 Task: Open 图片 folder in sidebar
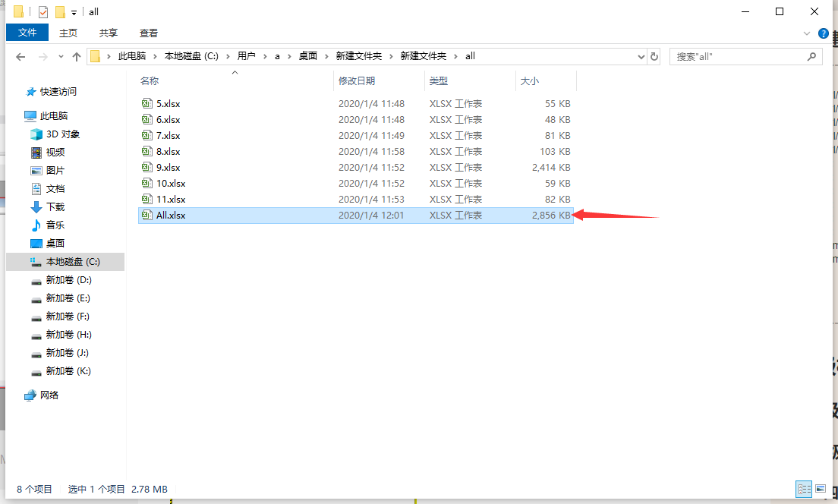coord(55,171)
